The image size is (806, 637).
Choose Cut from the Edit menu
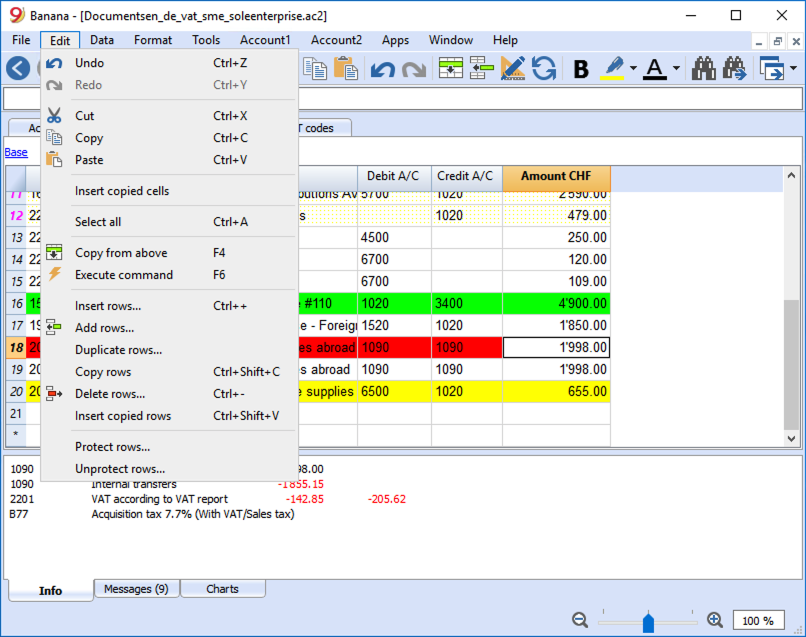(169, 116)
